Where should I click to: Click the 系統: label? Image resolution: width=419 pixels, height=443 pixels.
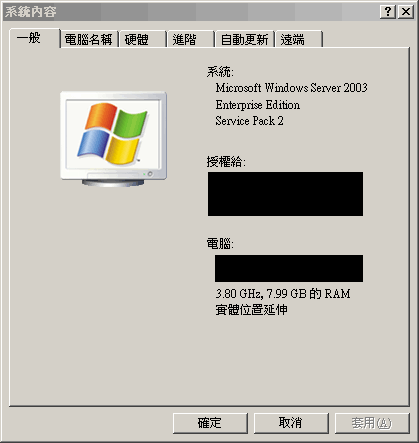point(220,72)
